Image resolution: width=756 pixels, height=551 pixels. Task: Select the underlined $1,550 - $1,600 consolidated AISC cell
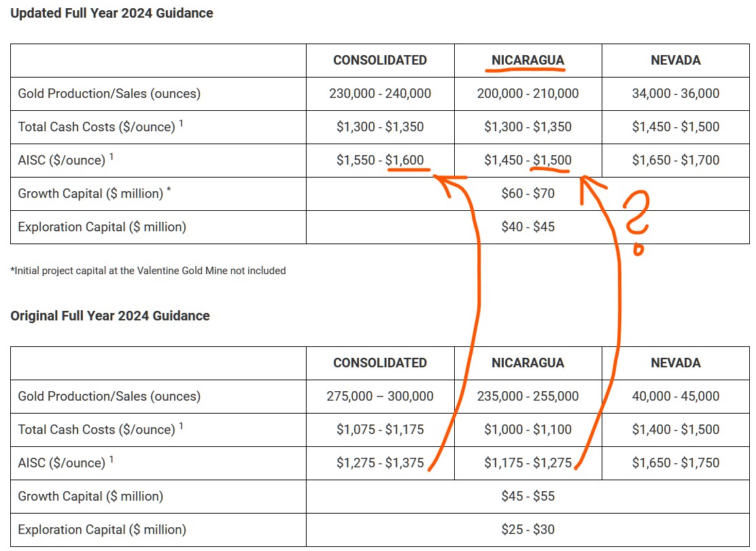point(380,160)
